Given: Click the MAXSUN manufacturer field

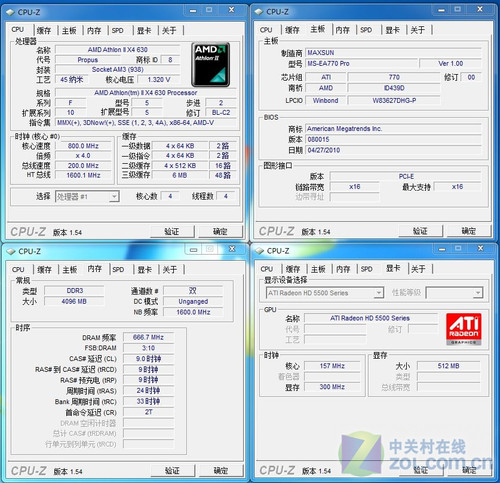Looking at the screenshot, I should [393, 53].
